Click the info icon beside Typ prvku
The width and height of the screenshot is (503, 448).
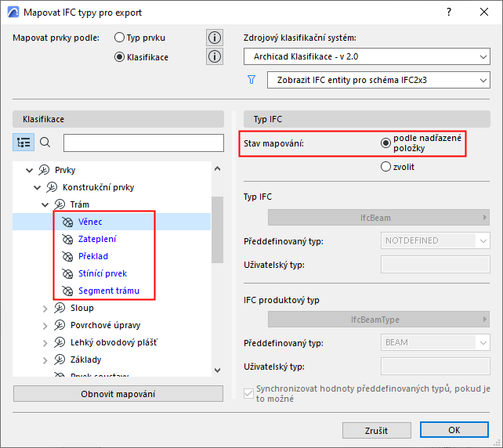pyautogui.click(x=215, y=38)
